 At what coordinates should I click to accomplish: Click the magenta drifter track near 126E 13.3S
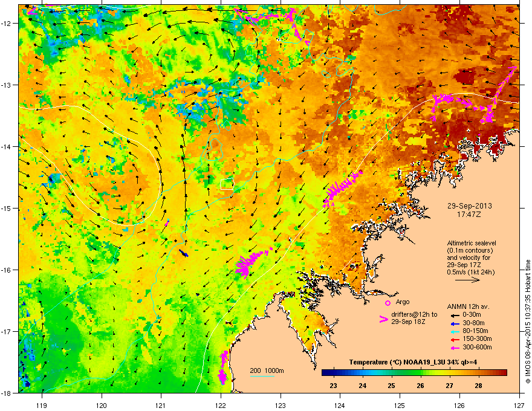475,95
